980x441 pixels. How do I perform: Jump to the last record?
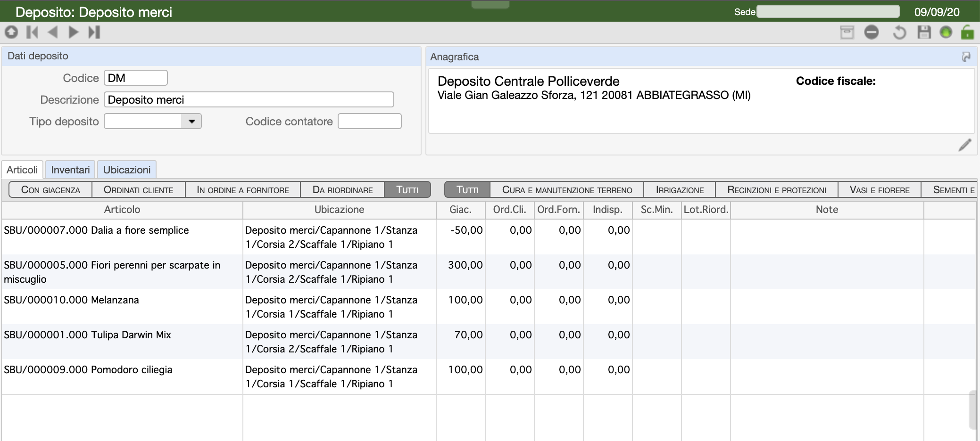[x=94, y=32]
